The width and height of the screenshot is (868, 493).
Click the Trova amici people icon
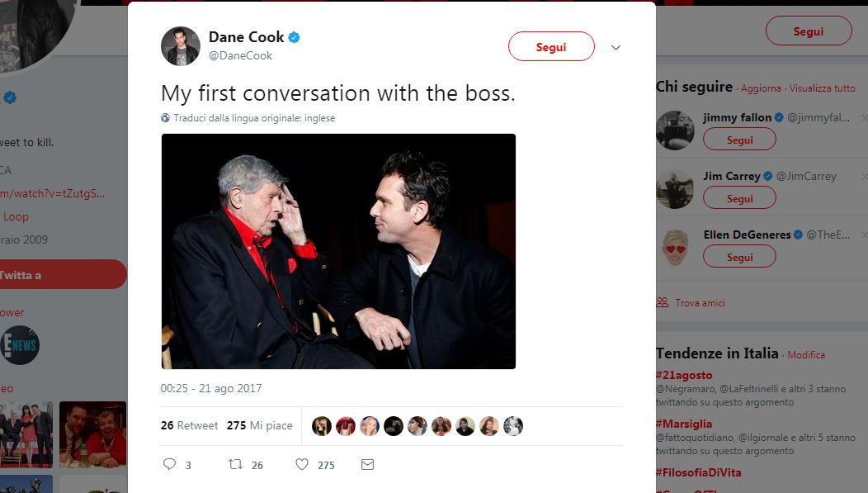click(x=662, y=303)
